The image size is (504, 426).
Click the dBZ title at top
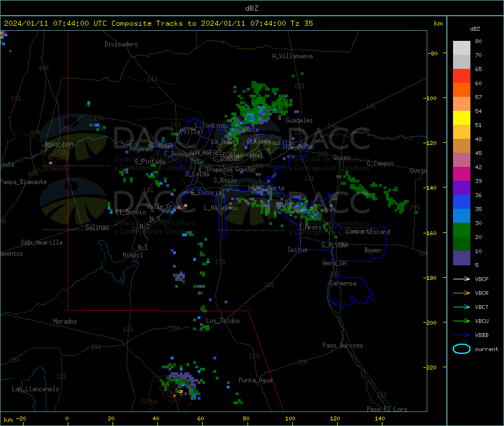(251, 8)
